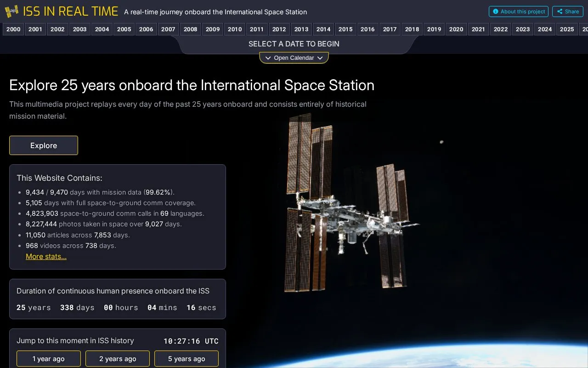Select the 2006 year tab
The width and height of the screenshot is (588, 368).
[x=146, y=29]
